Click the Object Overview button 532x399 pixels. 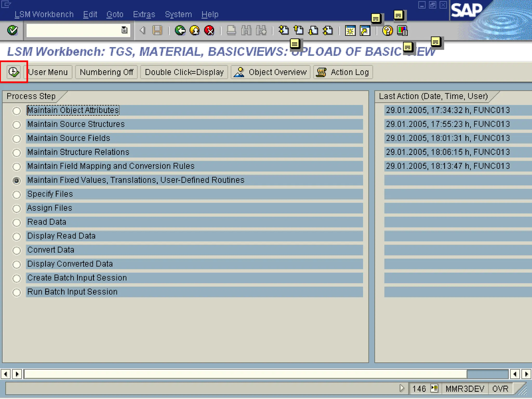click(x=270, y=72)
